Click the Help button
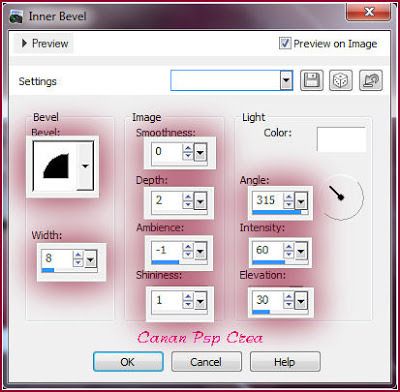Image resolution: width=400 pixels, height=392 pixels. [x=285, y=362]
